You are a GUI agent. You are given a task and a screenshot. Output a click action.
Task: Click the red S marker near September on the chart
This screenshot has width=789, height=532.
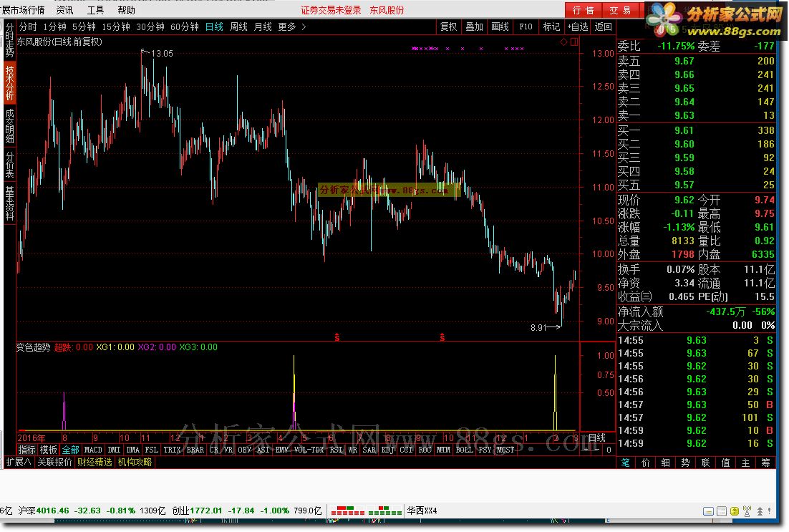(x=442, y=337)
